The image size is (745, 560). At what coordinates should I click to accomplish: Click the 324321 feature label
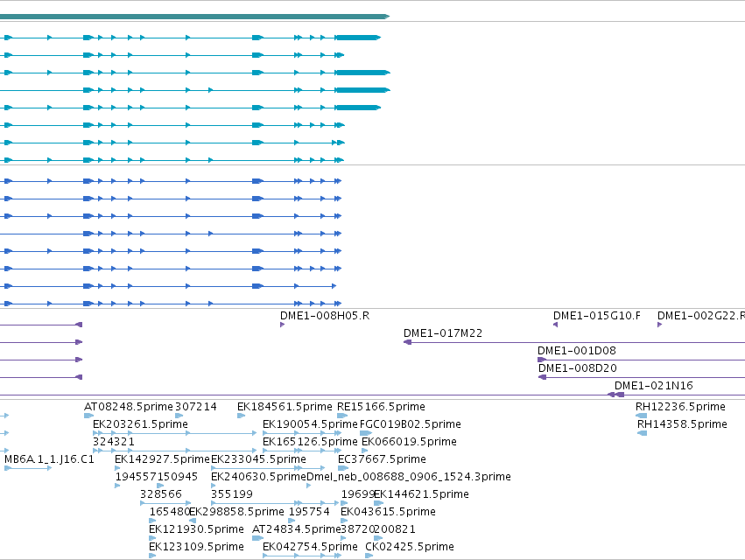(x=114, y=442)
